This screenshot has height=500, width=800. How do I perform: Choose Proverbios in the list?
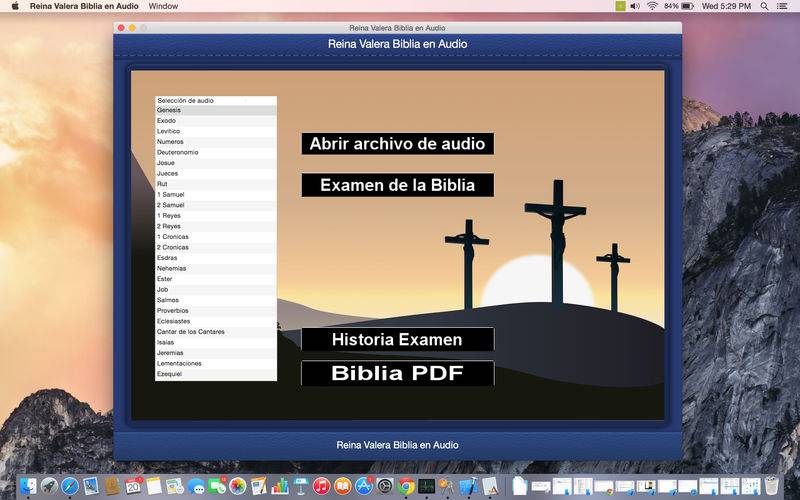tap(216, 311)
